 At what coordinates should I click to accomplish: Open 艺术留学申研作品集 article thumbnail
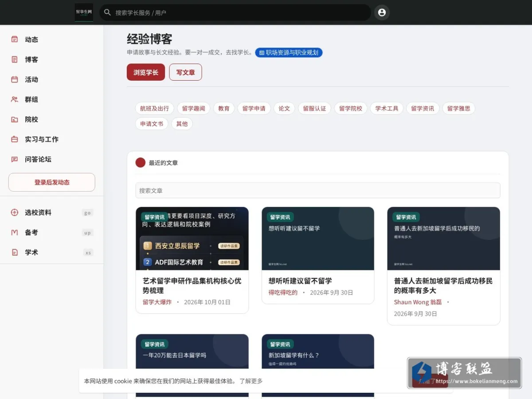tap(192, 239)
